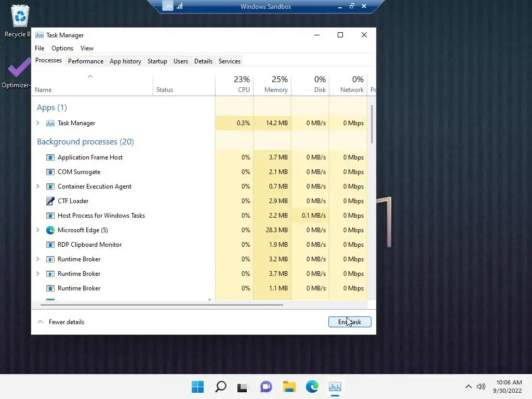Switch to the Users tab
The image size is (532, 399).
point(180,61)
